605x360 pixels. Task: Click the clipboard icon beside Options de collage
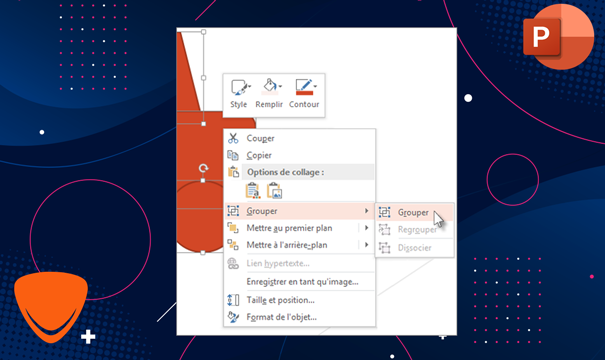coord(233,172)
